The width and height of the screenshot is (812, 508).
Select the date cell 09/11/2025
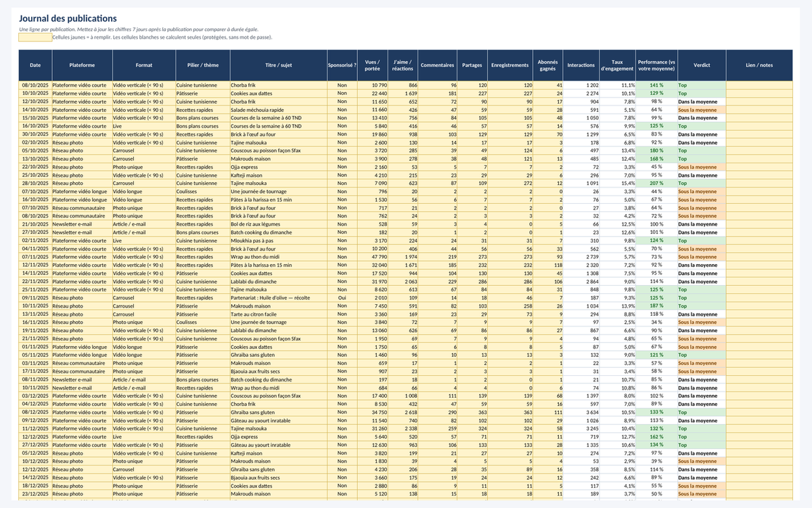coord(35,297)
